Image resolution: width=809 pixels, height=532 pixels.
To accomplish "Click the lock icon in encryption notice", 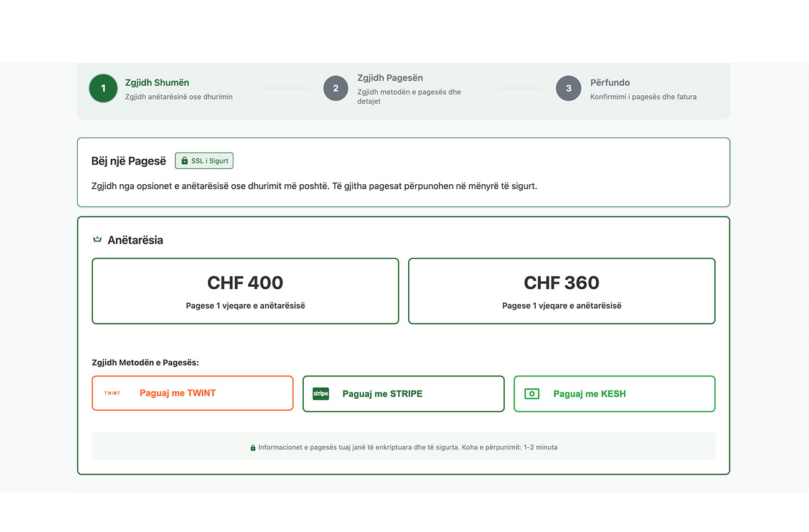I will point(253,447).
